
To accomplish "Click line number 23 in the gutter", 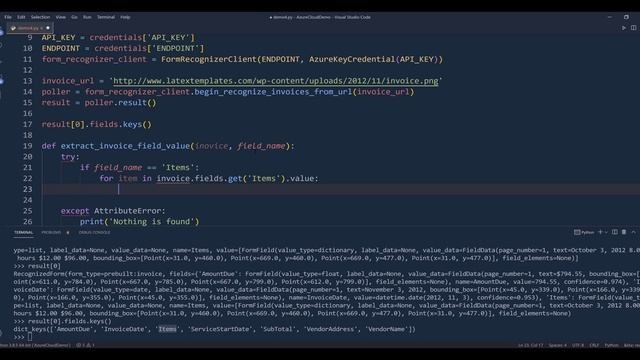I will (x=27, y=189).
